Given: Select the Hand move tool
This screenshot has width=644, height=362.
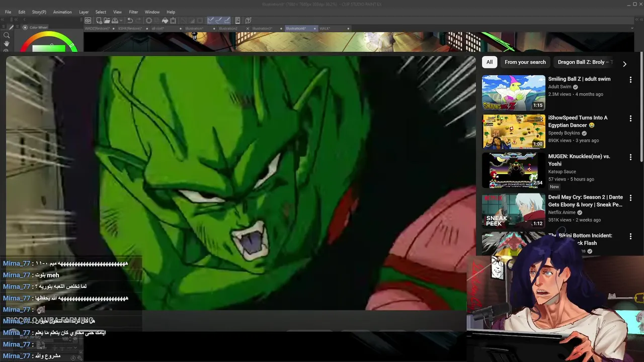Looking at the screenshot, I should (x=7, y=44).
